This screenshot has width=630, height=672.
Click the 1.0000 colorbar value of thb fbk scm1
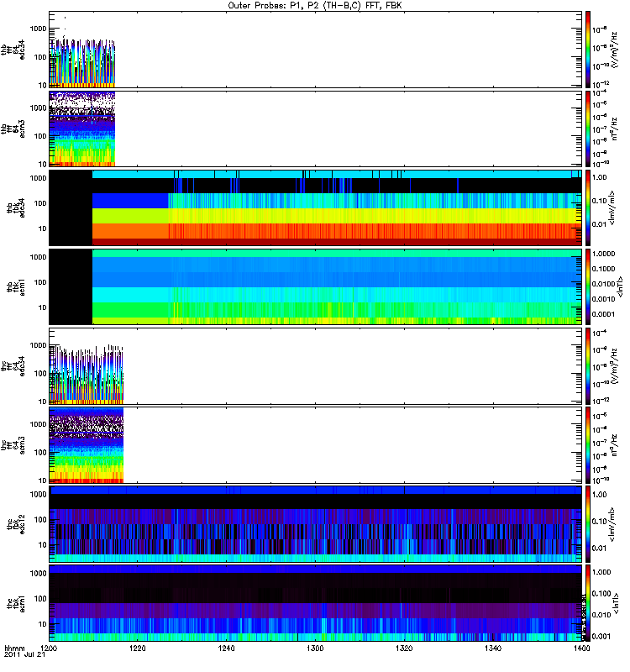(x=603, y=254)
